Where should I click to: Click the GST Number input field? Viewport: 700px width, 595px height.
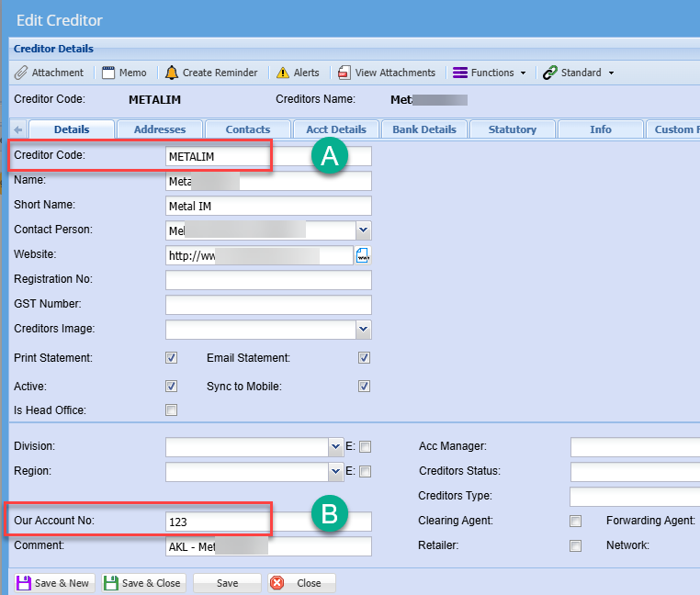[268, 305]
